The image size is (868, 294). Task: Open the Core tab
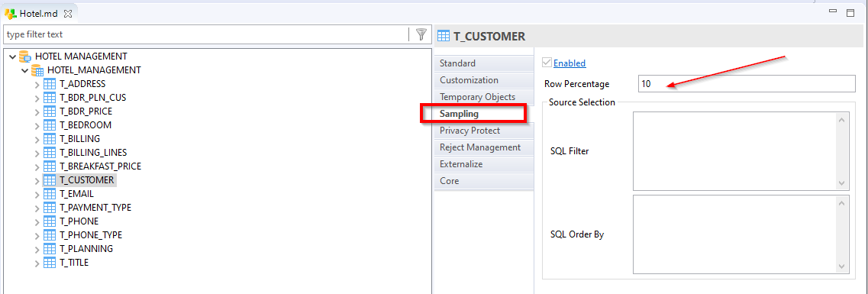[x=484, y=181]
